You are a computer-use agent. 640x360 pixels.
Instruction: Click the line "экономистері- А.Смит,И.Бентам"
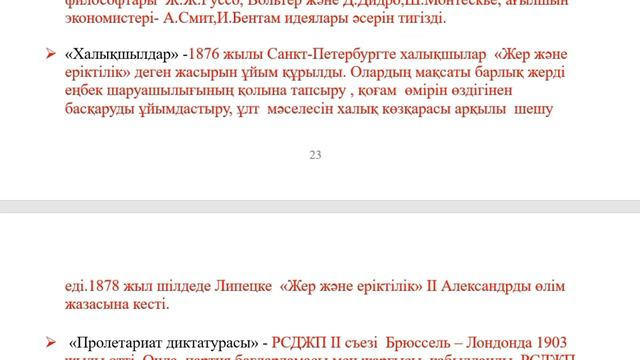pyautogui.click(x=256, y=19)
